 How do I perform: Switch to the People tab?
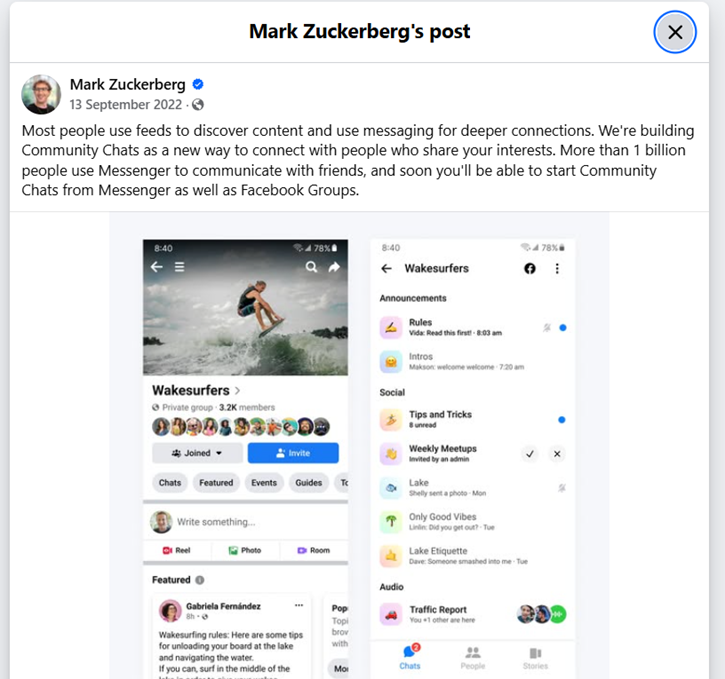(x=473, y=658)
